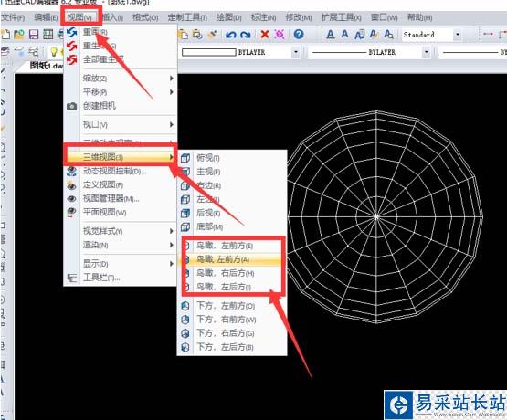Click the New file icon in toolbar

5,35
